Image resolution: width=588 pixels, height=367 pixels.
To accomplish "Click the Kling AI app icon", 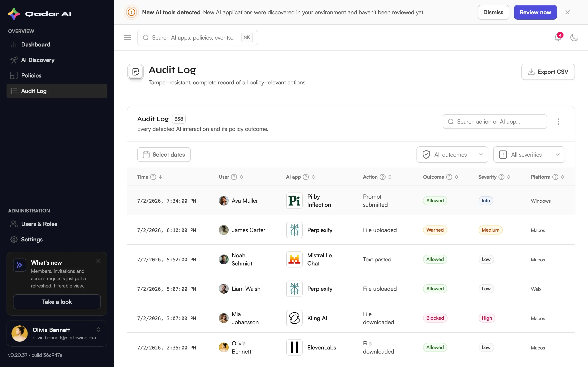I will tap(294, 318).
